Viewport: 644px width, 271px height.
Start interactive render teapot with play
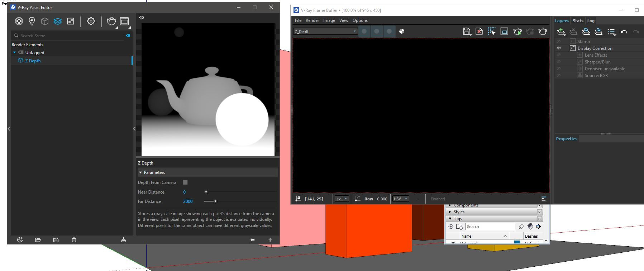517,32
